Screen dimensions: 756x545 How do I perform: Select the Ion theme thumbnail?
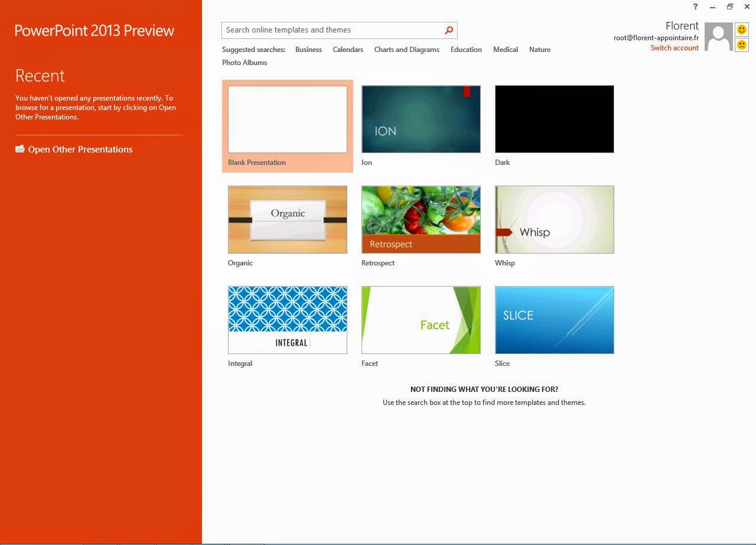(x=421, y=119)
